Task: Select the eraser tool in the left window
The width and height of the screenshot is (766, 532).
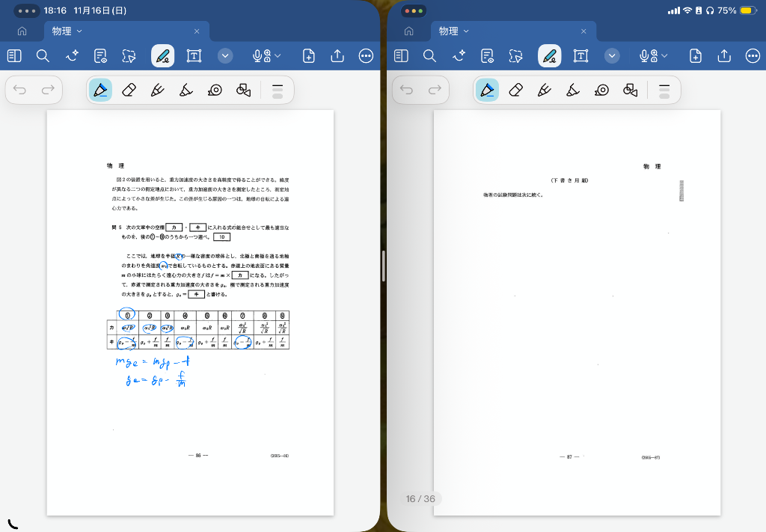Action: pos(129,90)
